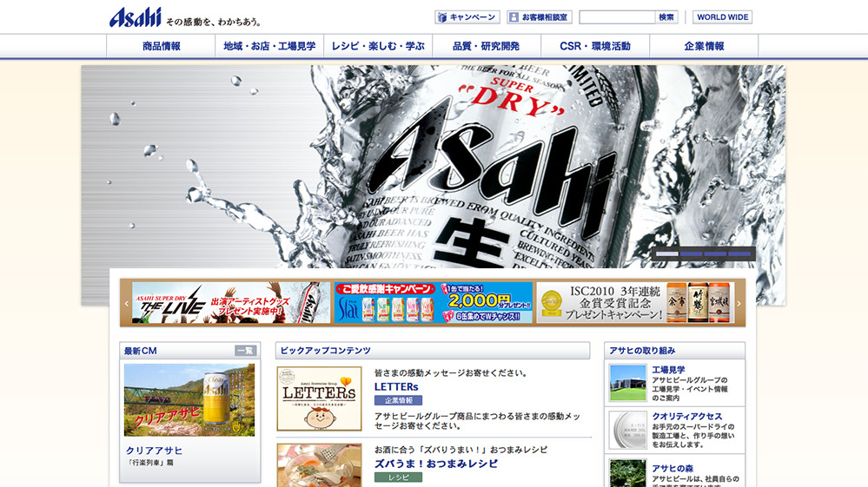Click the LETTERs thumbnail image
Image resolution: width=868 pixels, height=487 pixels.
320,398
